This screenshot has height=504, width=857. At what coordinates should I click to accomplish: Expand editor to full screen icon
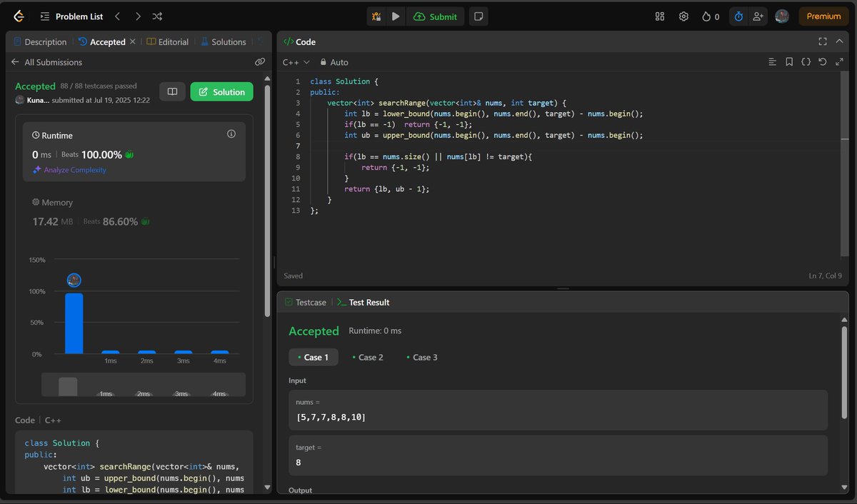pos(839,62)
